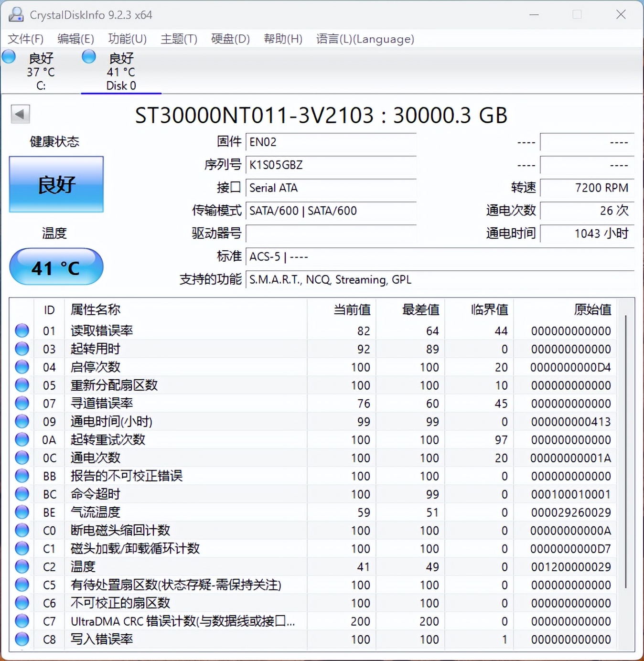Click status orb for attribute C8 写入错误率
Image resolution: width=644 pixels, height=661 pixels.
pyautogui.click(x=22, y=639)
